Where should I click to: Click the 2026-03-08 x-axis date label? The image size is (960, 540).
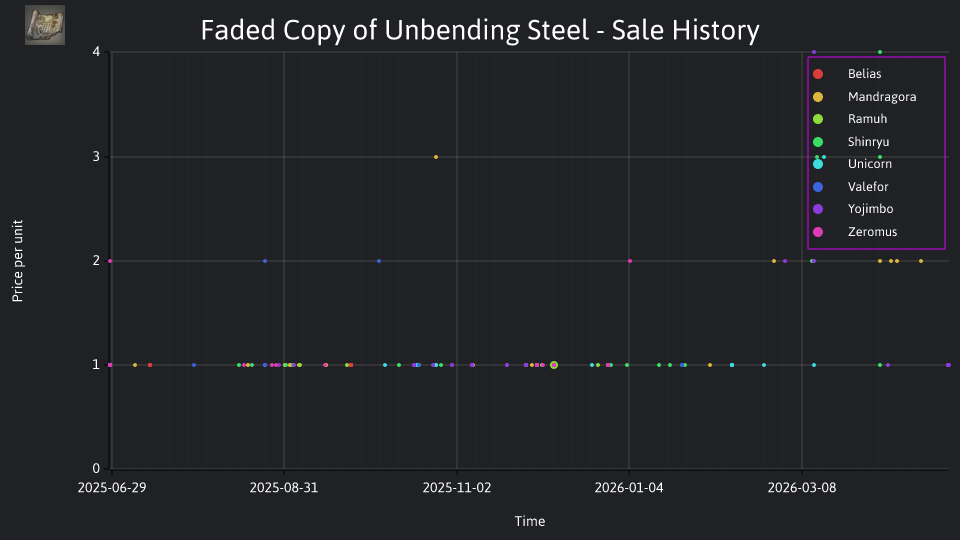[x=801, y=488]
